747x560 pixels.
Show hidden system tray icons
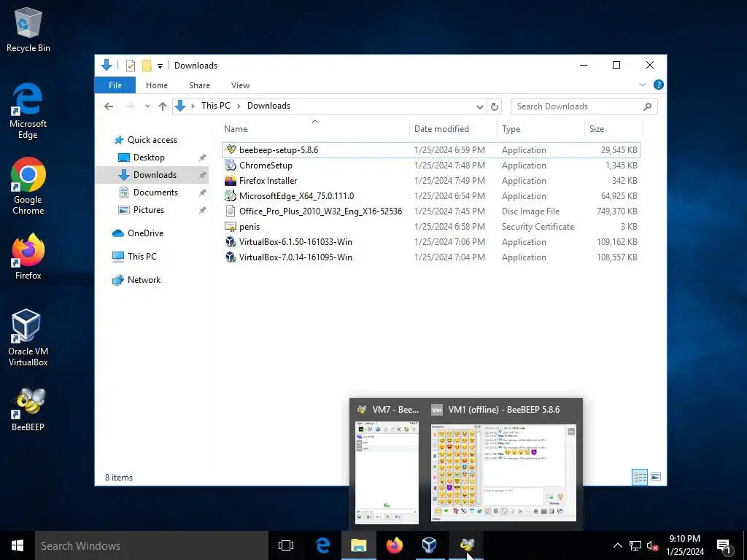(617, 545)
